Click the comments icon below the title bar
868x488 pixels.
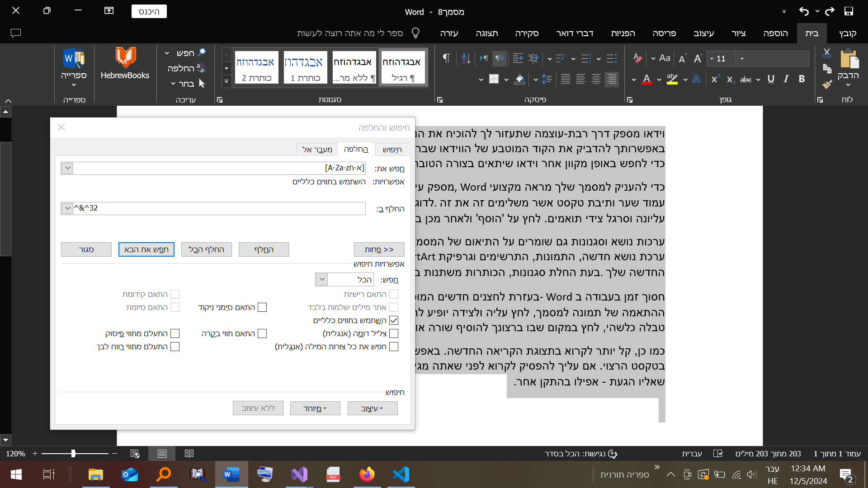[16, 33]
